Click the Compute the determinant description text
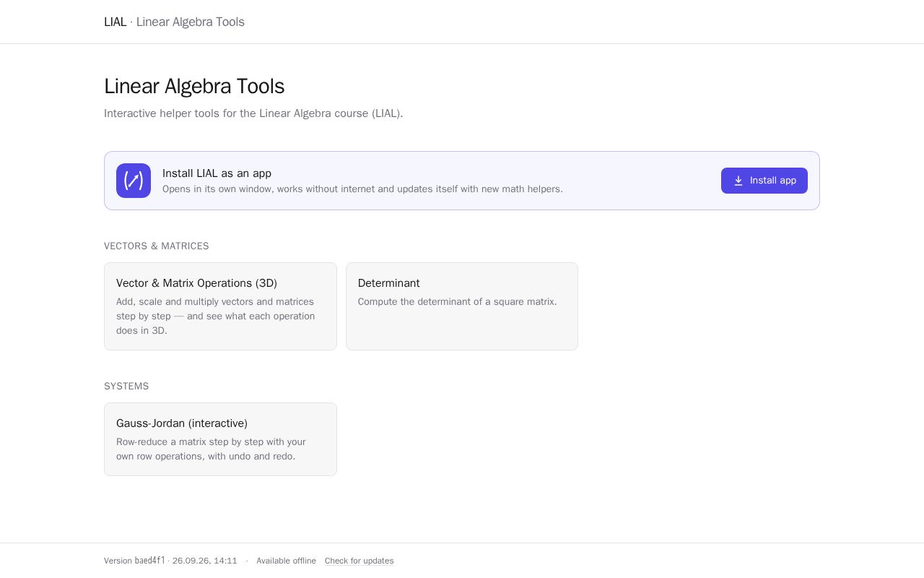924x578 pixels. 458,301
